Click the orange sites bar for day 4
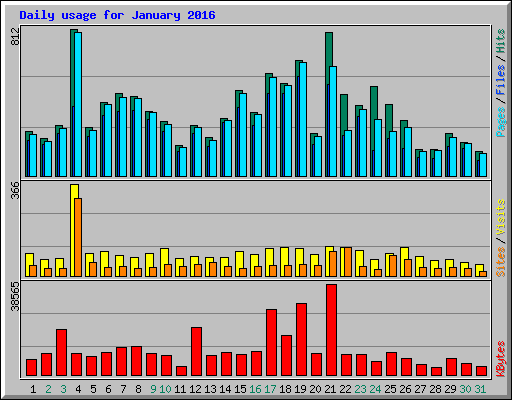This screenshot has width=512, height=400. click(78, 237)
